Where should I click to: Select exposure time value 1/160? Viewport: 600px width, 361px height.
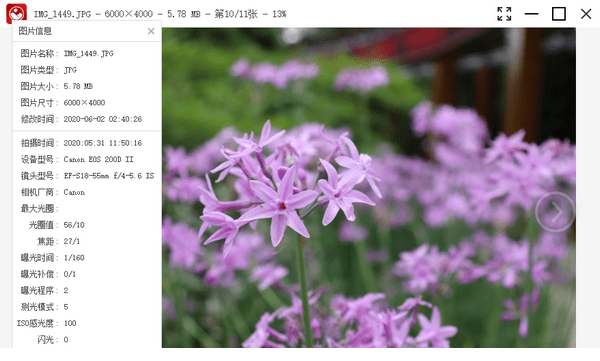(x=74, y=258)
